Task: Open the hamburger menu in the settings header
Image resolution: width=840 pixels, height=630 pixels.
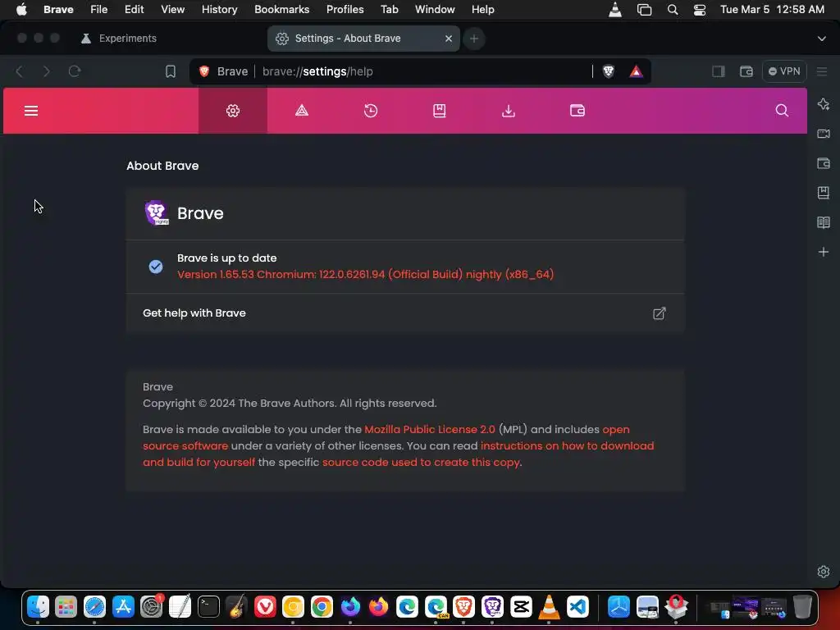Action: 31,111
